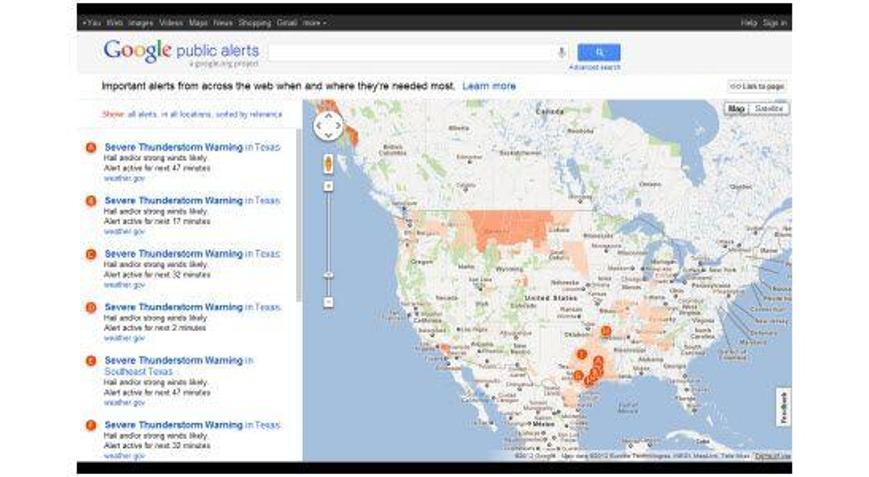Click inside the public alerts search field

pos(410,52)
